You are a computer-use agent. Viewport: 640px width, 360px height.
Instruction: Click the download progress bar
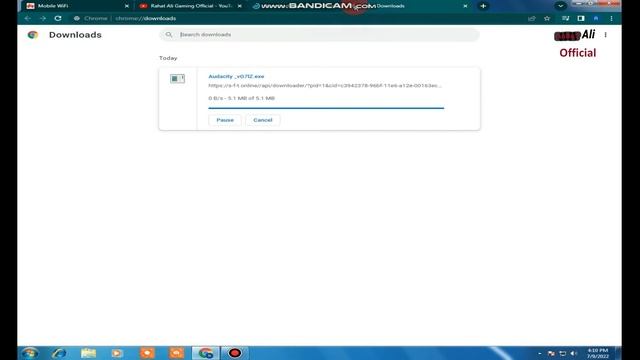coord(326,108)
